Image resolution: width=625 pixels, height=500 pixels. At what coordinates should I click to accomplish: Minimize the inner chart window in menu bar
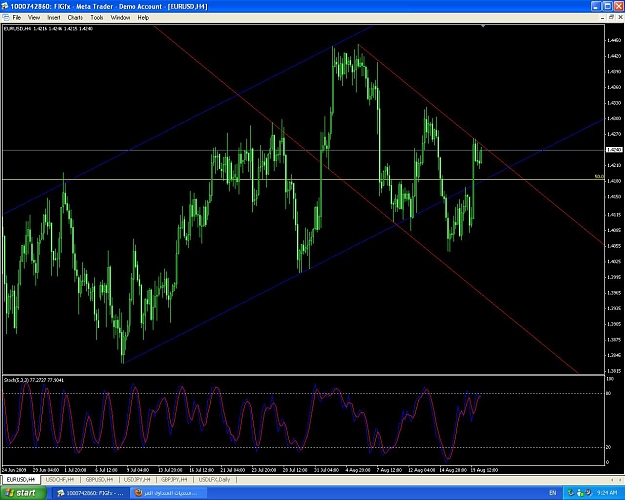coord(602,18)
